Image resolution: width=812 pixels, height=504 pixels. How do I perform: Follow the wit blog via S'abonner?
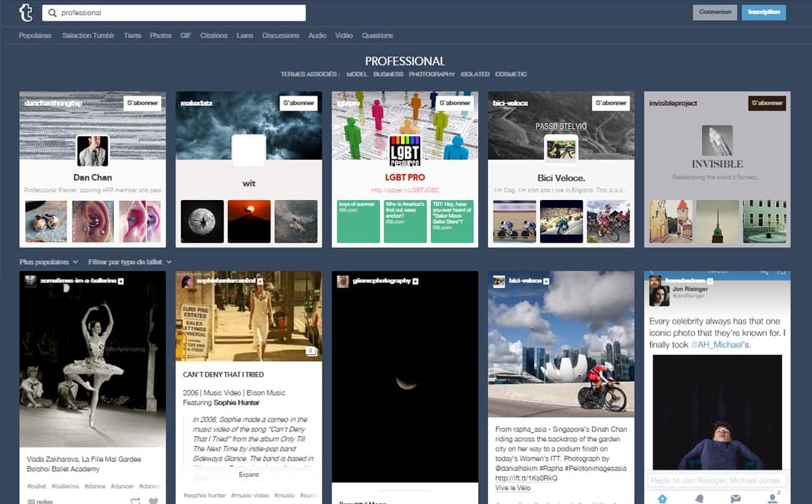(298, 103)
